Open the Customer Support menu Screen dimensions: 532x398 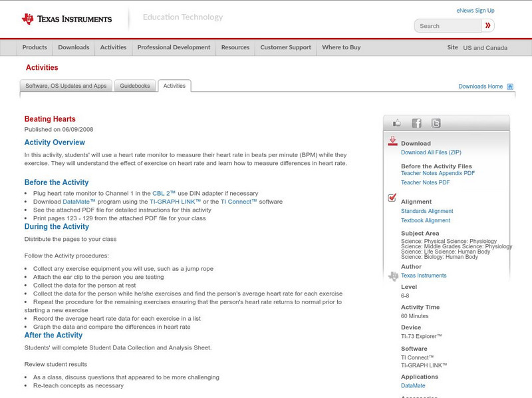click(286, 47)
